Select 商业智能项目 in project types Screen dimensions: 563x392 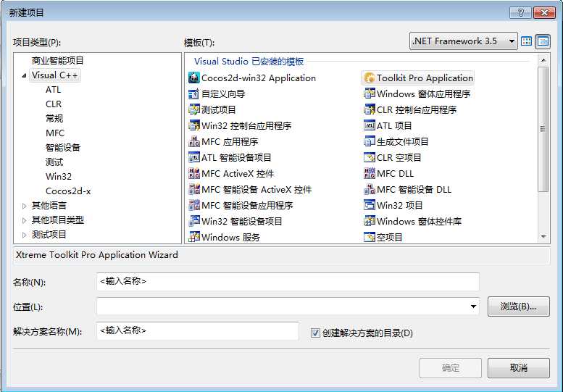57,61
